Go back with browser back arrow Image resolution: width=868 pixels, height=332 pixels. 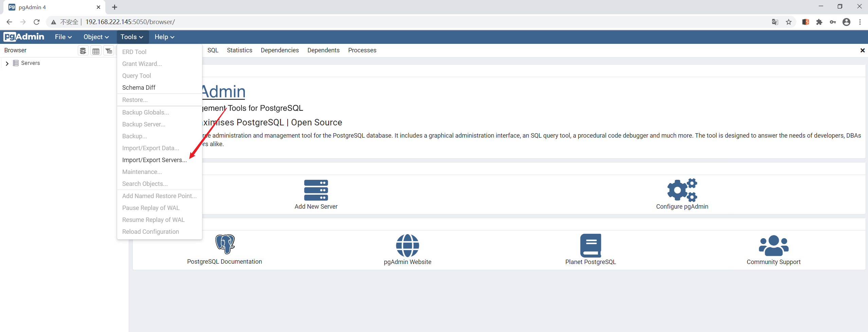click(9, 22)
